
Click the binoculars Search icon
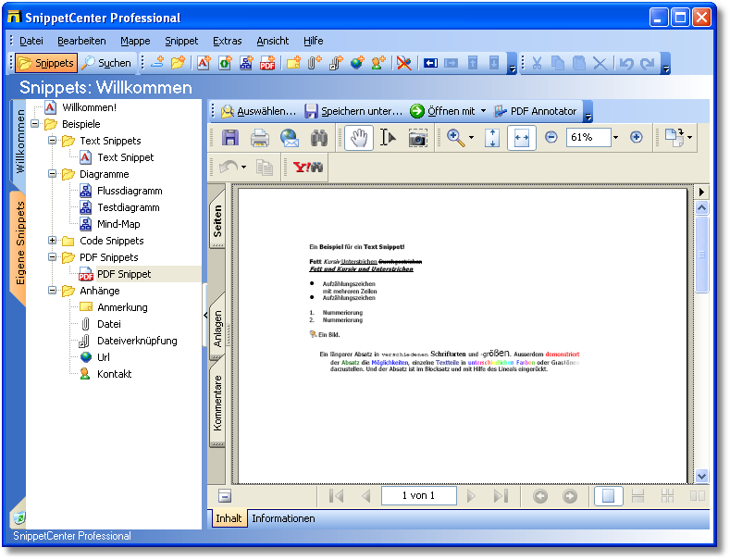click(x=319, y=138)
